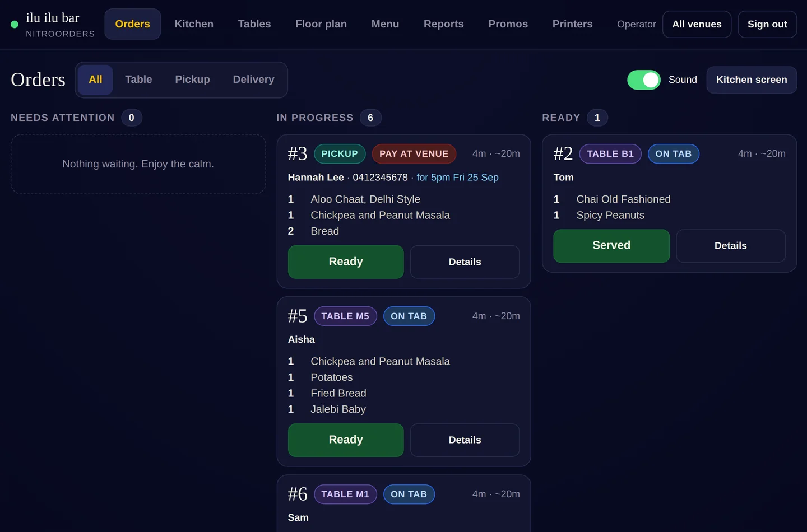Mark order #5 as Ready

click(x=346, y=440)
